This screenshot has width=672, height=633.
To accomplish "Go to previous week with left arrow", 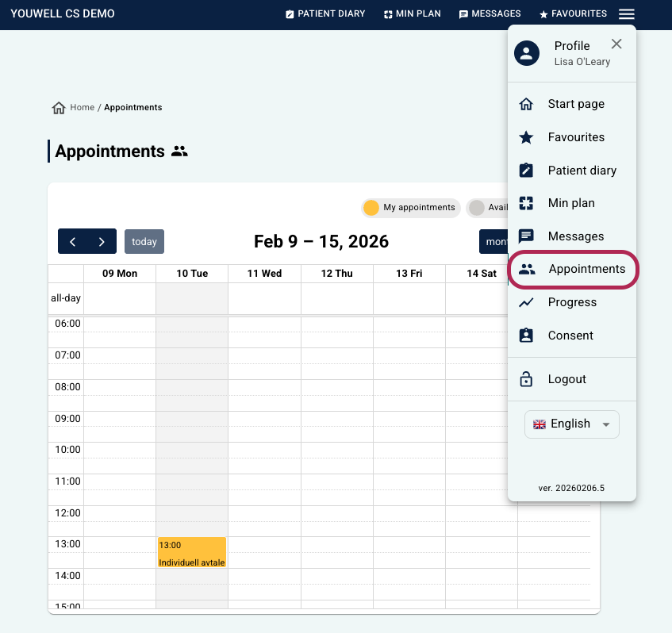I will 72,241.
